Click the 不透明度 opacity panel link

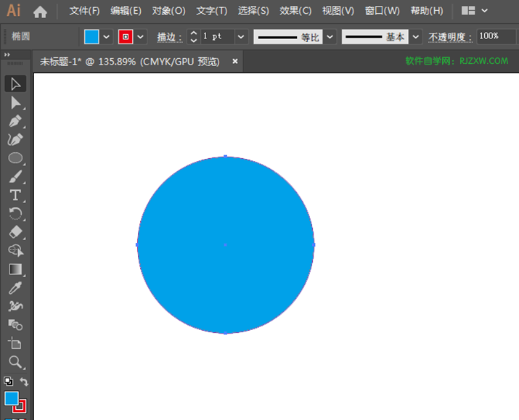(x=450, y=37)
